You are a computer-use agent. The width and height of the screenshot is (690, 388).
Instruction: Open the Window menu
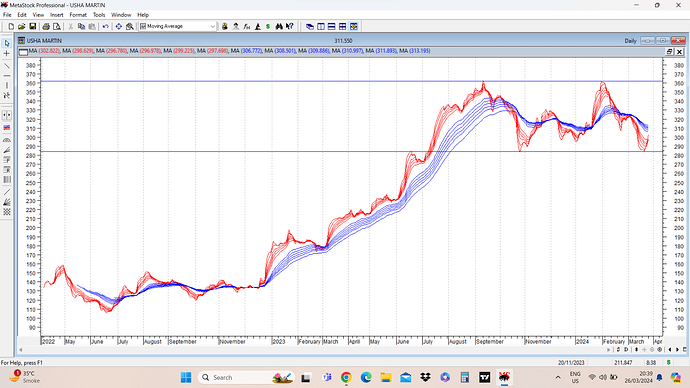121,15
